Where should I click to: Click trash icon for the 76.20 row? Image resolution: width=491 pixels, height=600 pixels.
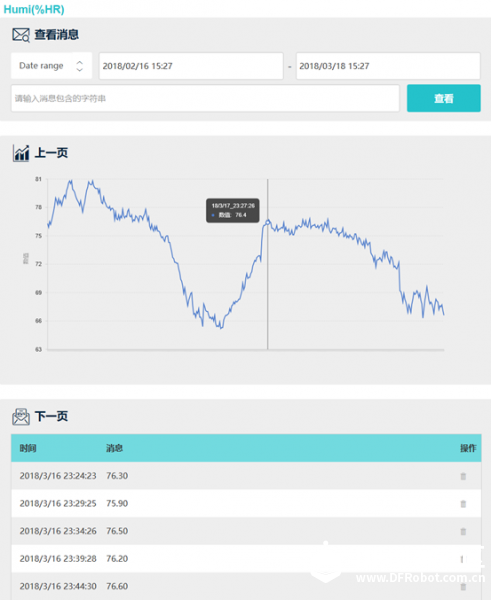click(x=463, y=559)
